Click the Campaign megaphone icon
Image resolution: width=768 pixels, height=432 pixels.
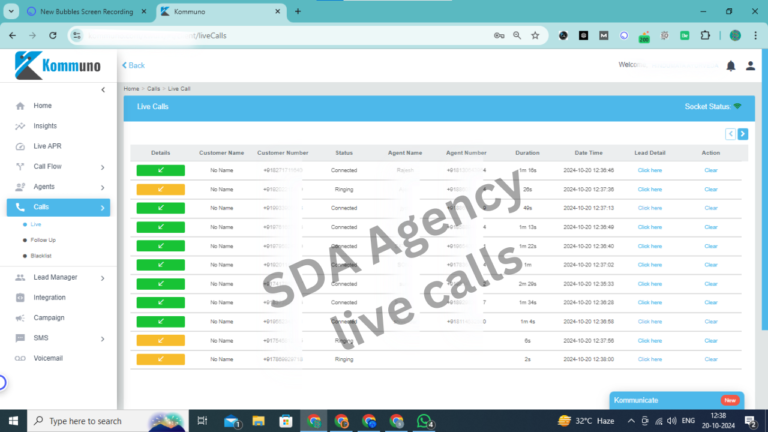coord(21,318)
